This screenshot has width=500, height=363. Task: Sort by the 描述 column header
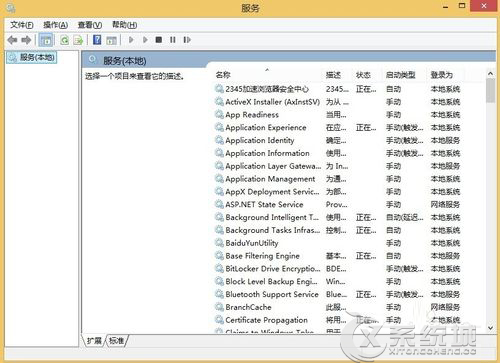click(338, 75)
